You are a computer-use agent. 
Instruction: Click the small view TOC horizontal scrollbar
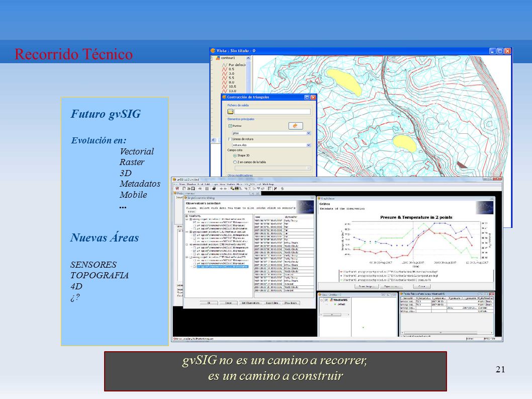pos(335,315)
